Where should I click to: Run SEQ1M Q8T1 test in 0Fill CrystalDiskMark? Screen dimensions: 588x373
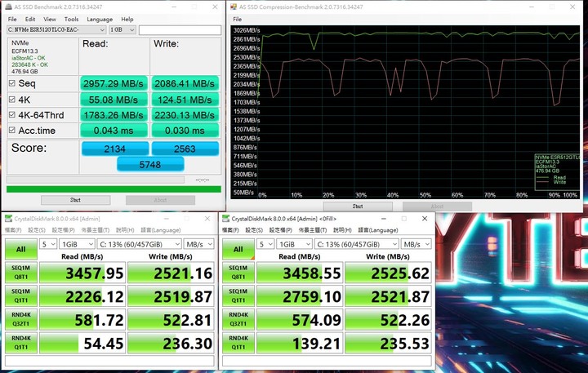tap(238, 273)
